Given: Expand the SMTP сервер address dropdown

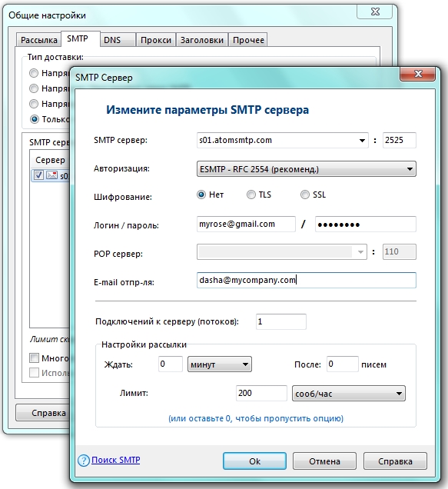Looking at the screenshot, I should 362,141.
